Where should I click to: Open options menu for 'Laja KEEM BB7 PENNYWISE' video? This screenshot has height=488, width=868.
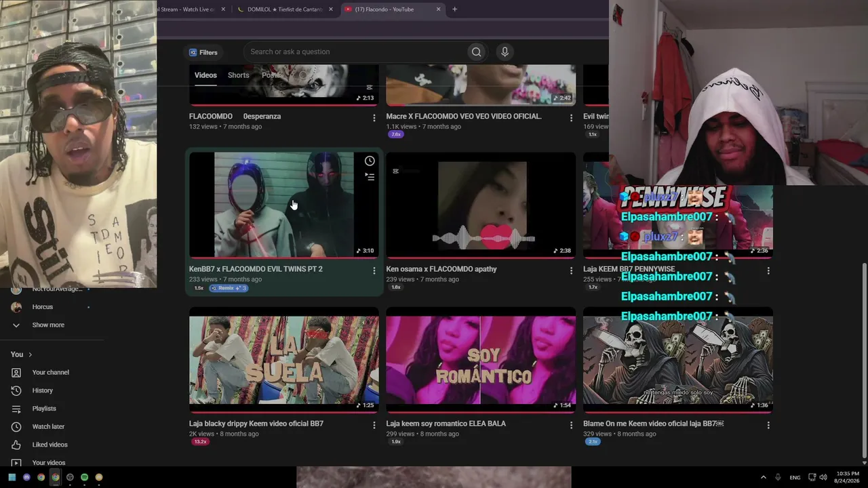(768, 270)
